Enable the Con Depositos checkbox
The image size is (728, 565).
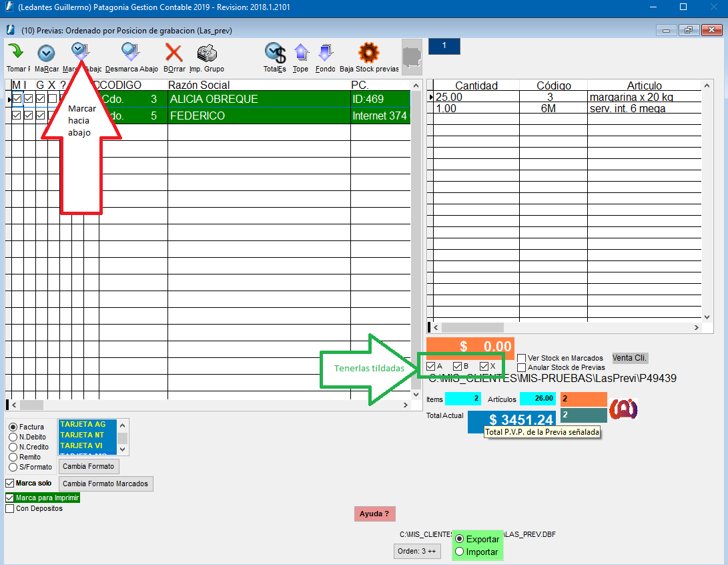(10, 509)
